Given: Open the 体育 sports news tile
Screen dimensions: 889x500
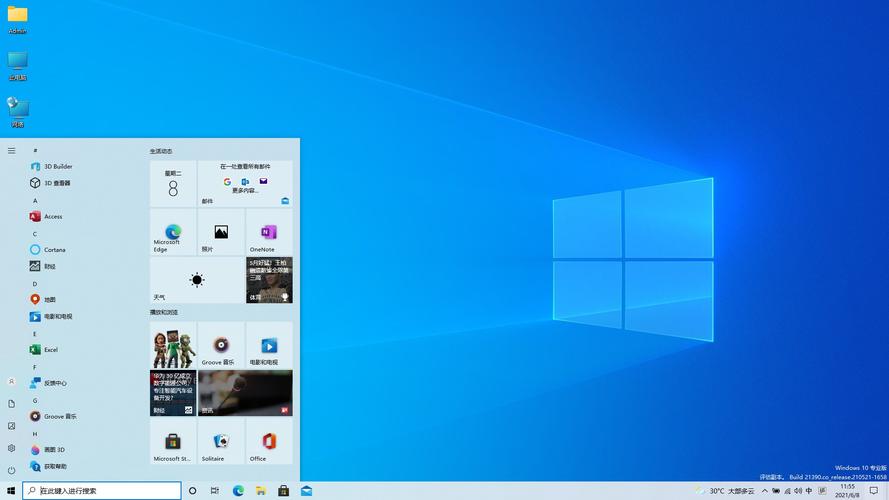Looking at the screenshot, I should 269,280.
